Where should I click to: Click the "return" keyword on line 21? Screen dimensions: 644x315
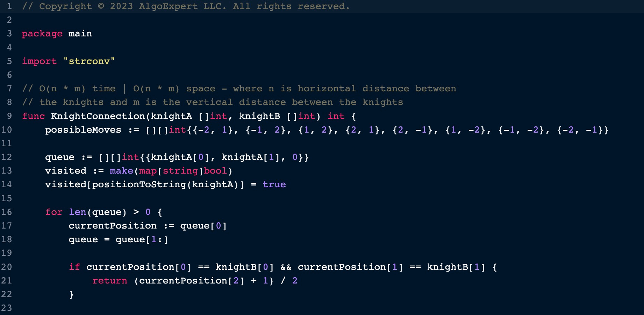[109, 281]
